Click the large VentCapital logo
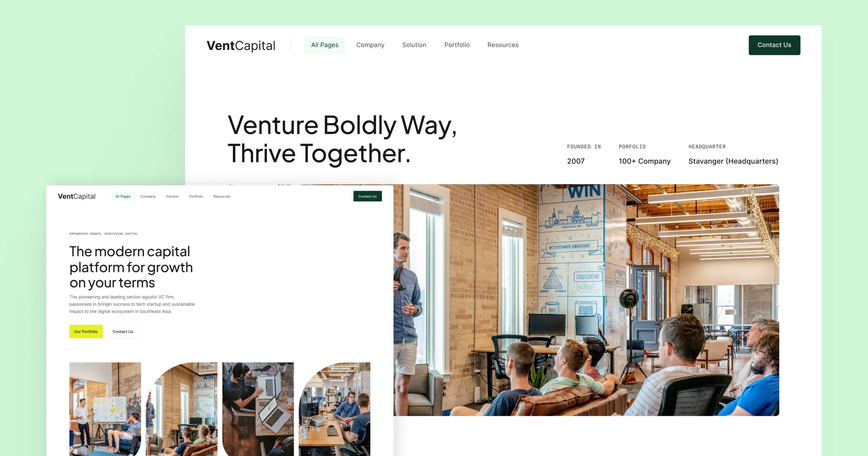This screenshot has width=868, height=456. pos(241,46)
